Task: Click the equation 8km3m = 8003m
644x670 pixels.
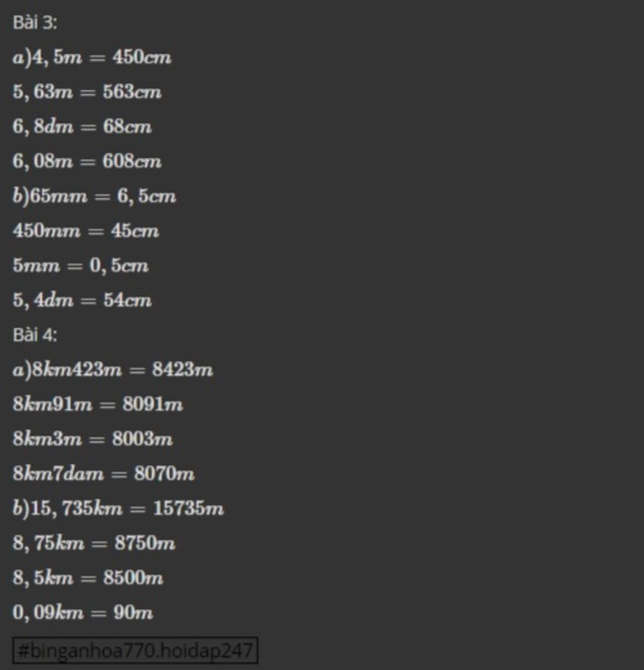Action: [92, 439]
